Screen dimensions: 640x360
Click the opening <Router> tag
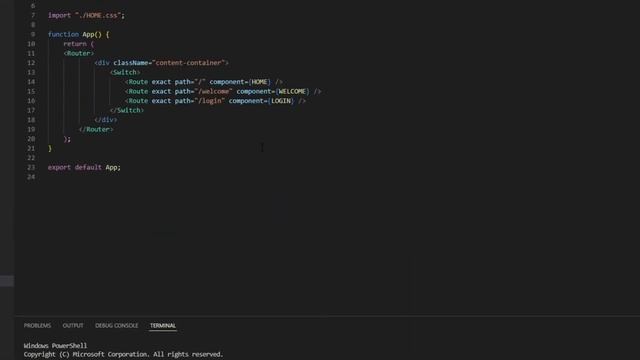78,53
